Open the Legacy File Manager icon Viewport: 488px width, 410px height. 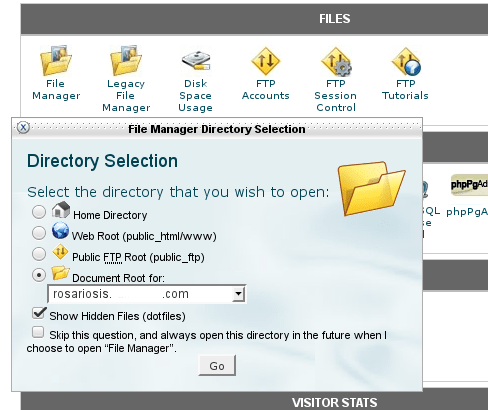click(126, 60)
